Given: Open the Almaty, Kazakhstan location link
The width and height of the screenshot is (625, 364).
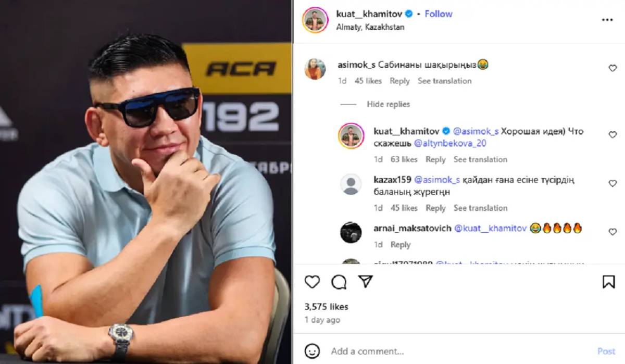Looking at the screenshot, I should click(x=370, y=27).
